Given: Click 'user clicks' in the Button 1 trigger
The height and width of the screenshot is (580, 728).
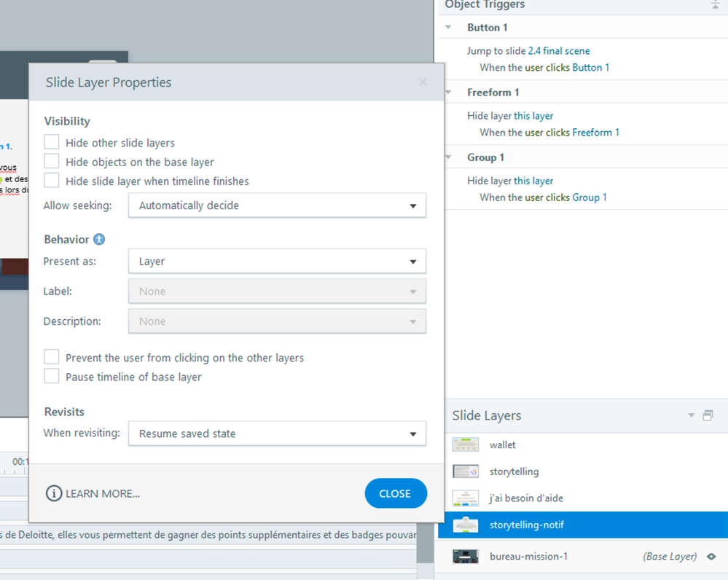Looking at the screenshot, I should 547,67.
